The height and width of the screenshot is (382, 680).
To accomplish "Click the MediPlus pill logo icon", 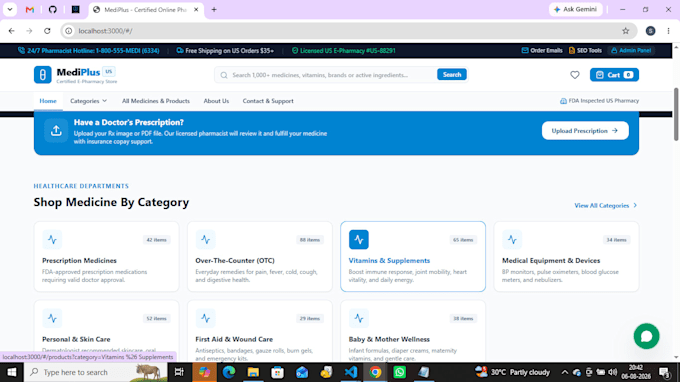I will click(42, 75).
